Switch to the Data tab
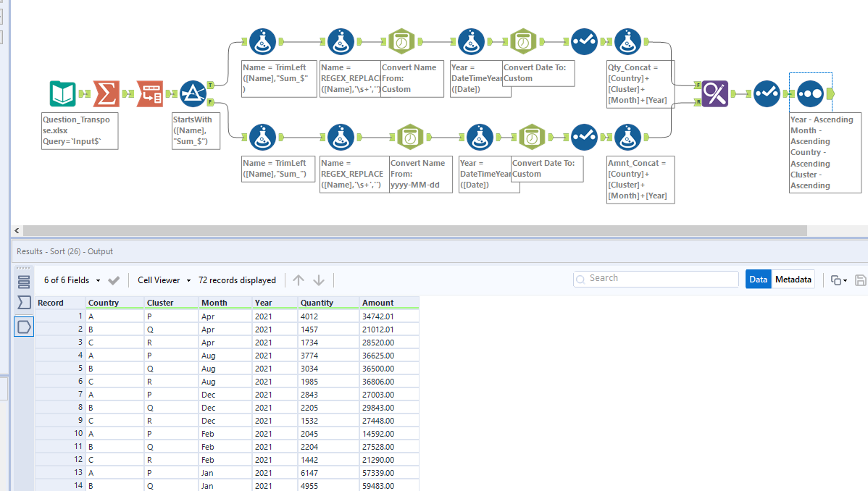The height and width of the screenshot is (491, 868). click(758, 280)
